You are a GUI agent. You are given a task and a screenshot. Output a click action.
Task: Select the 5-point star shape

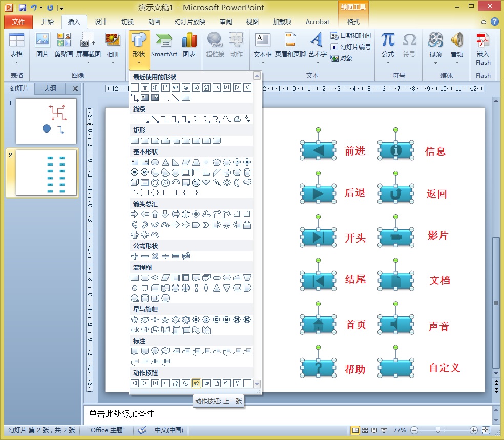coord(165,320)
